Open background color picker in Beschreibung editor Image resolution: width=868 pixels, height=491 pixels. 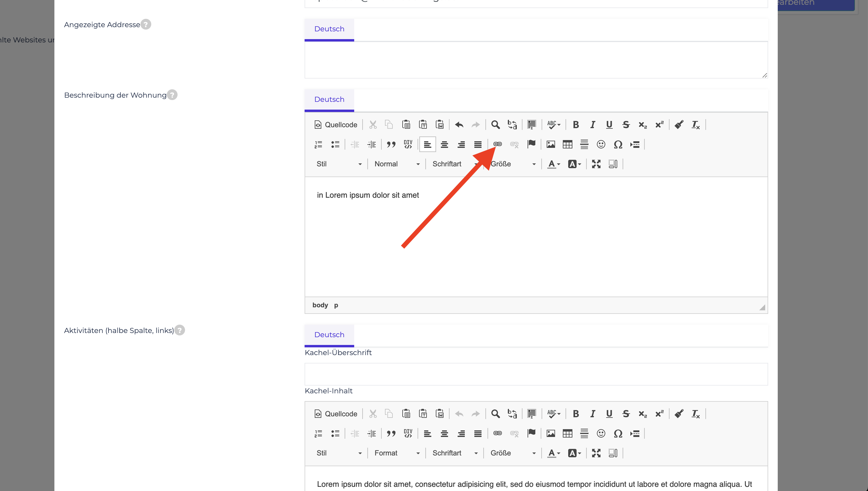point(574,164)
